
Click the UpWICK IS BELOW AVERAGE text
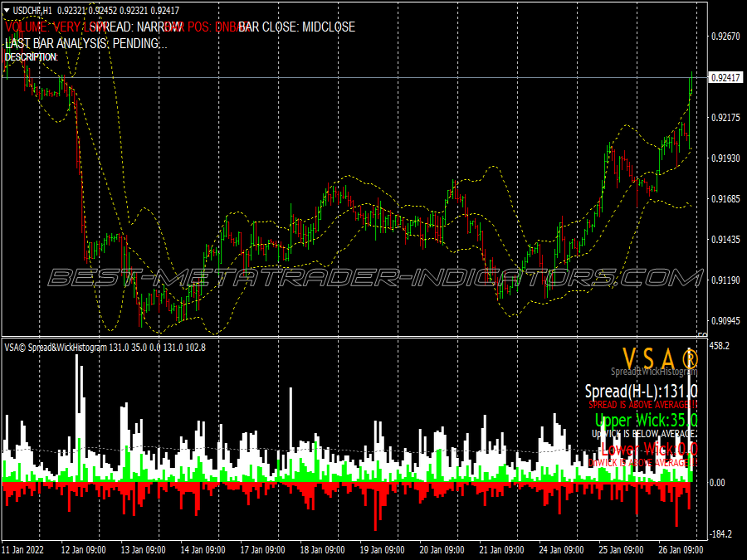645,434
